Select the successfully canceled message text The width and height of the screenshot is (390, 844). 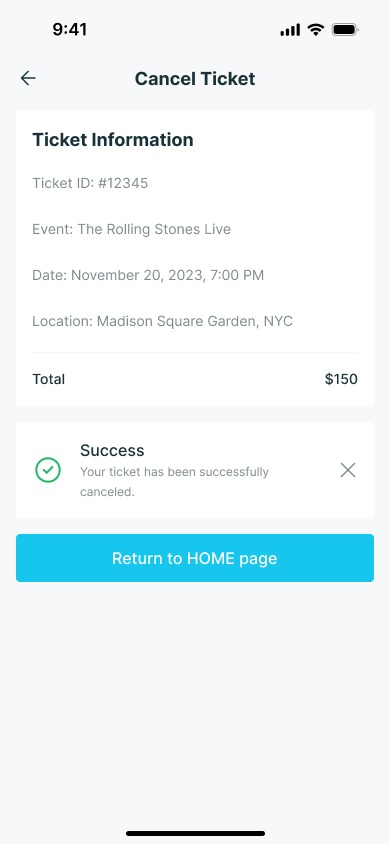[174, 482]
